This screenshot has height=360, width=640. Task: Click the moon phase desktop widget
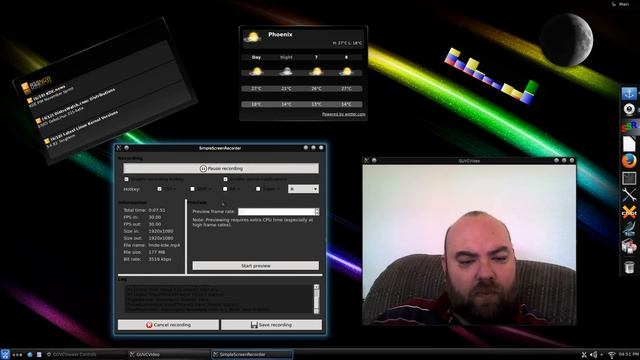pos(566,40)
